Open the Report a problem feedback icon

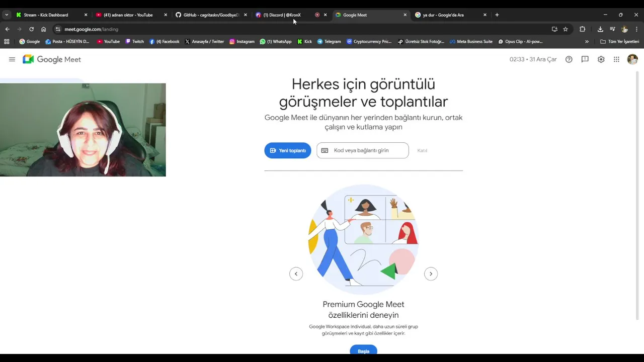(x=585, y=59)
